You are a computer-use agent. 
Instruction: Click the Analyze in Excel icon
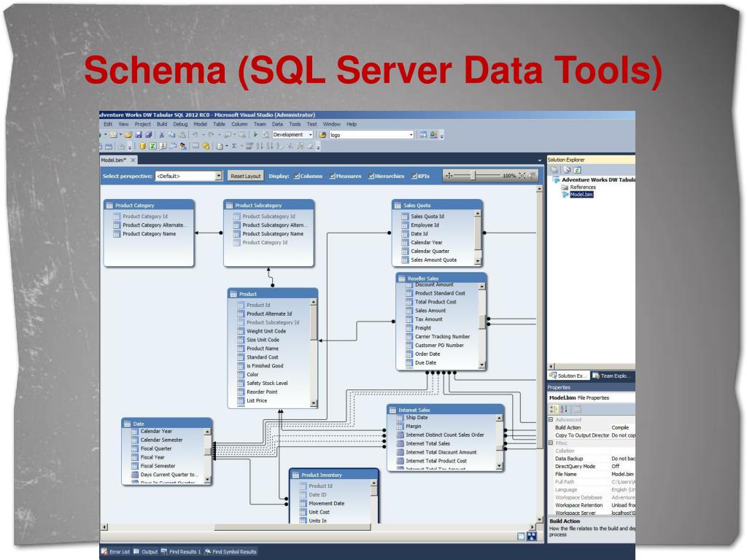(153, 146)
